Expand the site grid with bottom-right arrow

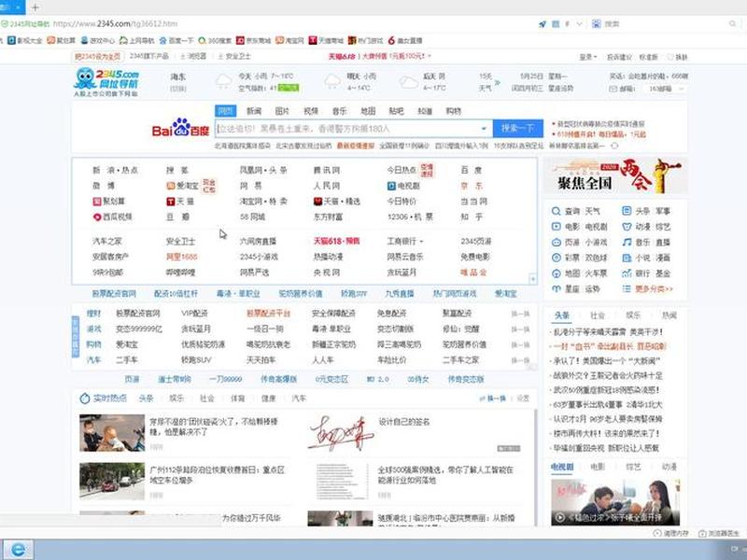533,279
